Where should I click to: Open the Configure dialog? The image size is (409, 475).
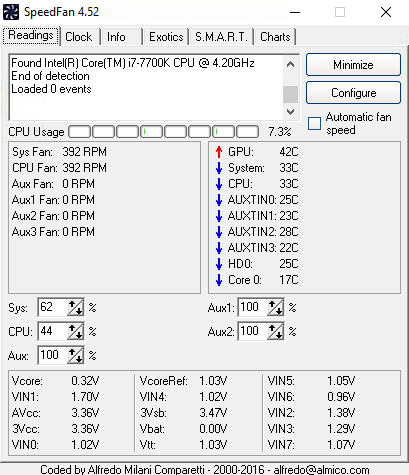click(x=353, y=93)
